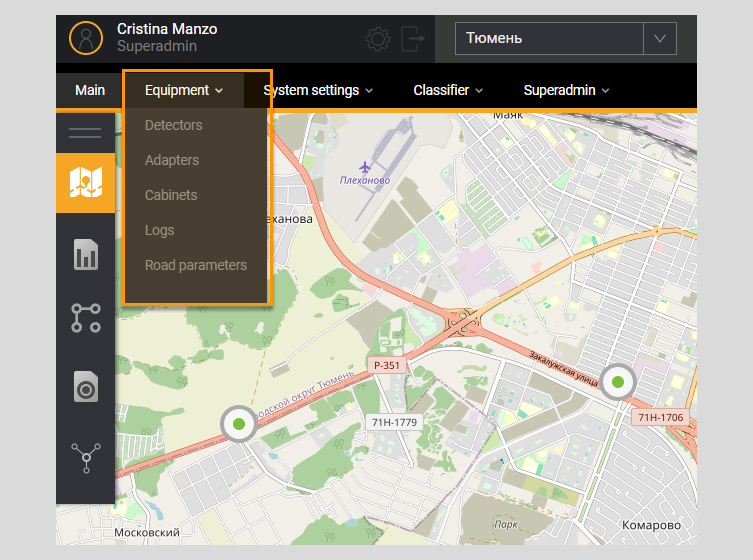
Task: Click the Плеханово airport icon on map
Action: point(365,167)
